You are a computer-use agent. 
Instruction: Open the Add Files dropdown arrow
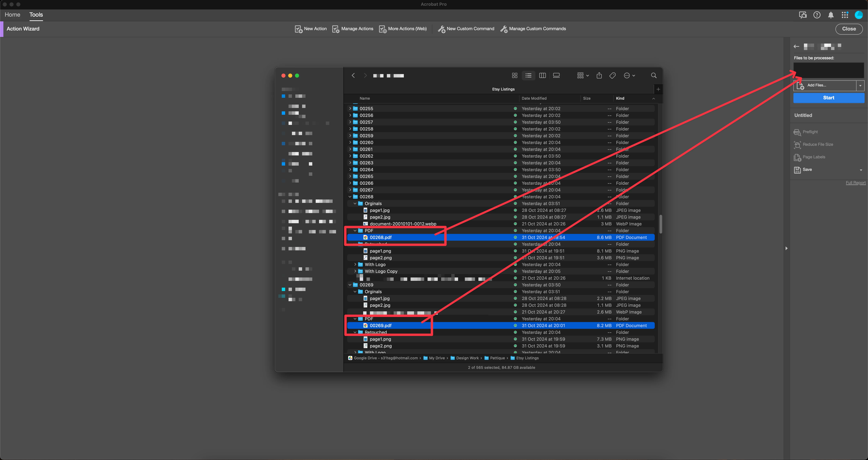860,86
